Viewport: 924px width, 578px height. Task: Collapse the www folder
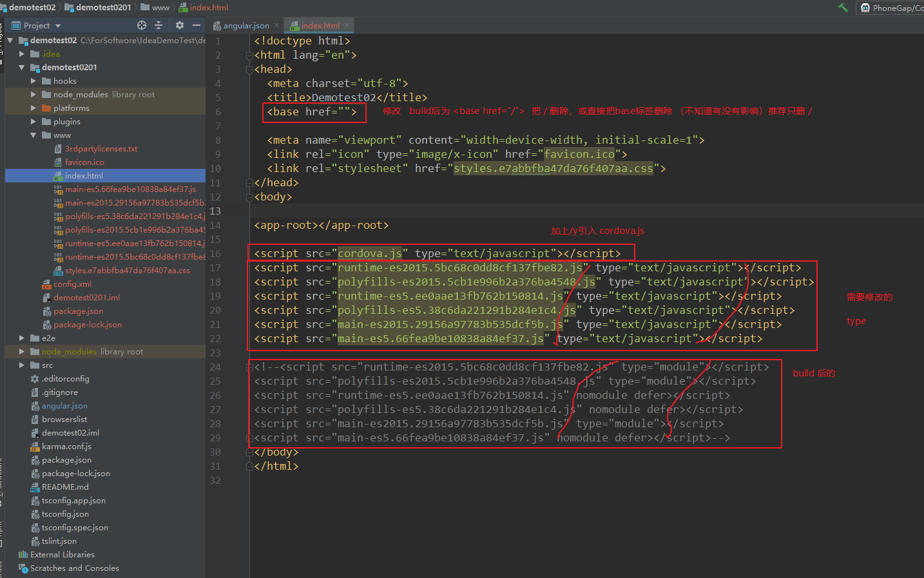(x=34, y=135)
